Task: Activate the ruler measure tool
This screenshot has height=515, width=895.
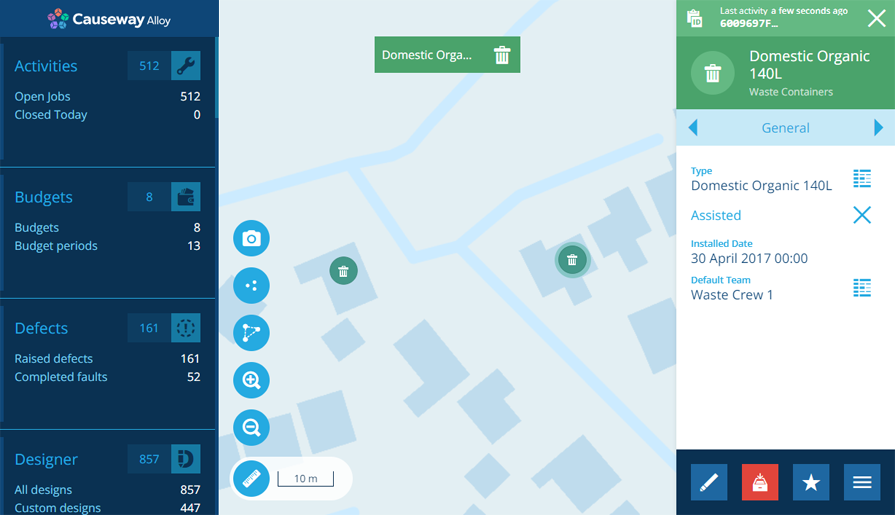Action: pos(251,478)
